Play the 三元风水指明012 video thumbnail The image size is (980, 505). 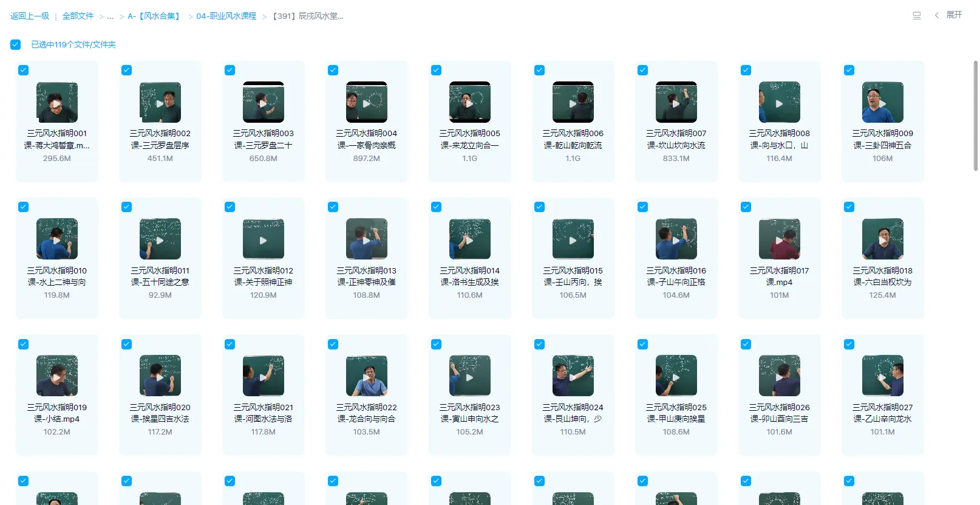coord(264,239)
